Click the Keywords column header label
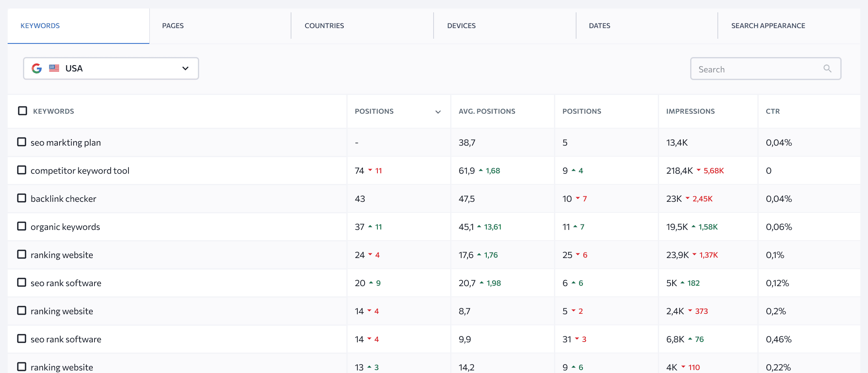This screenshot has width=868, height=373. [54, 111]
